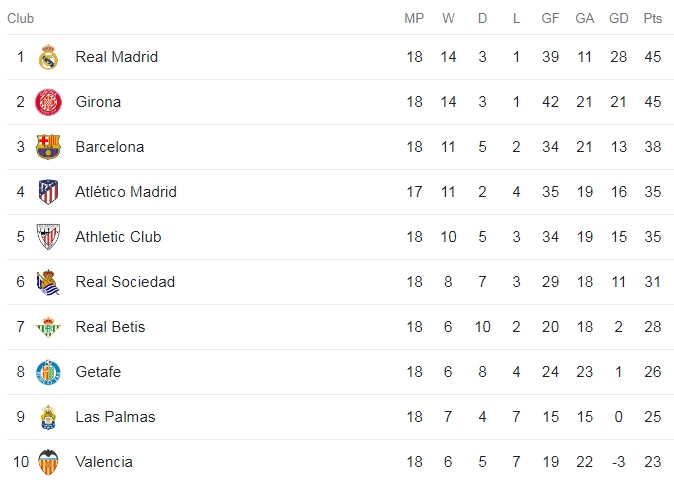Click the GF column header
Screen dimensions: 674x484
point(550,18)
